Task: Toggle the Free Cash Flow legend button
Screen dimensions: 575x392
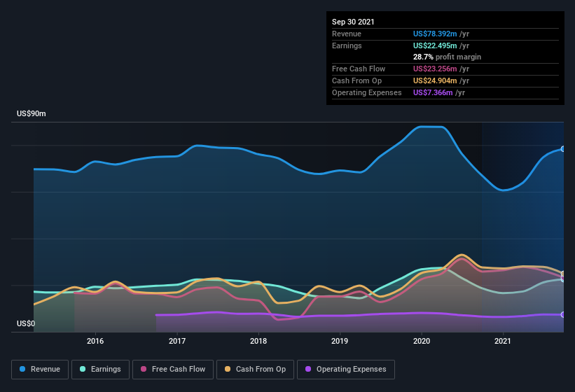Action: click(x=173, y=370)
